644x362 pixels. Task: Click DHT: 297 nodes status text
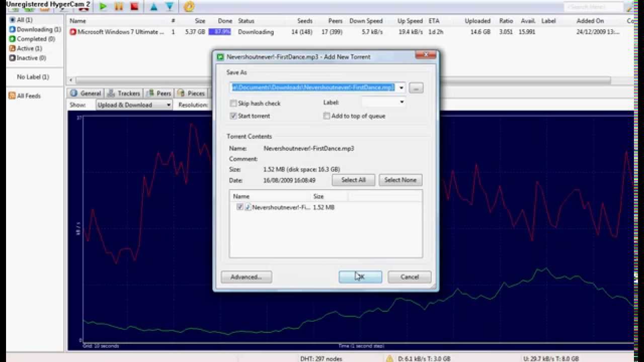tap(320, 358)
